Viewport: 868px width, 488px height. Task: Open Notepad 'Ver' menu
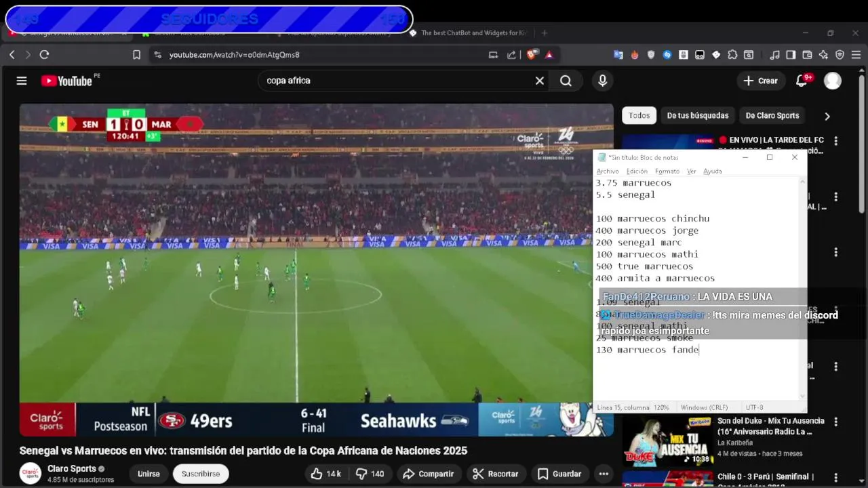click(x=692, y=171)
